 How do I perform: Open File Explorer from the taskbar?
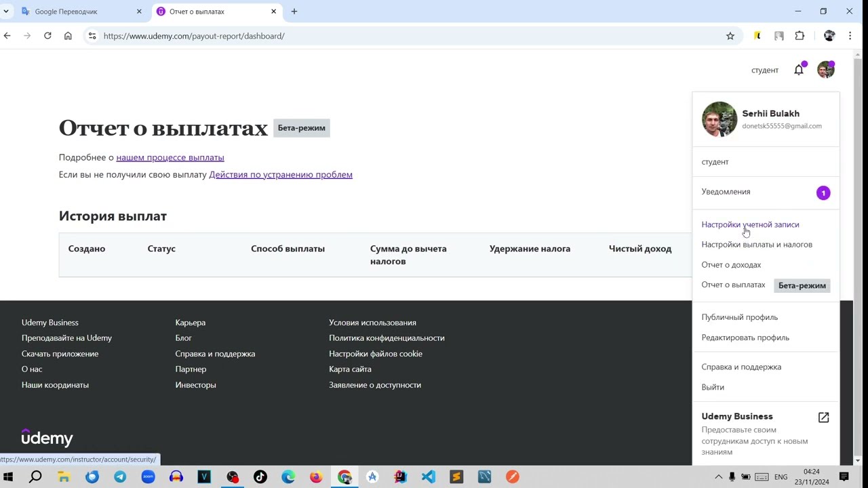click(x=64, y=476)
